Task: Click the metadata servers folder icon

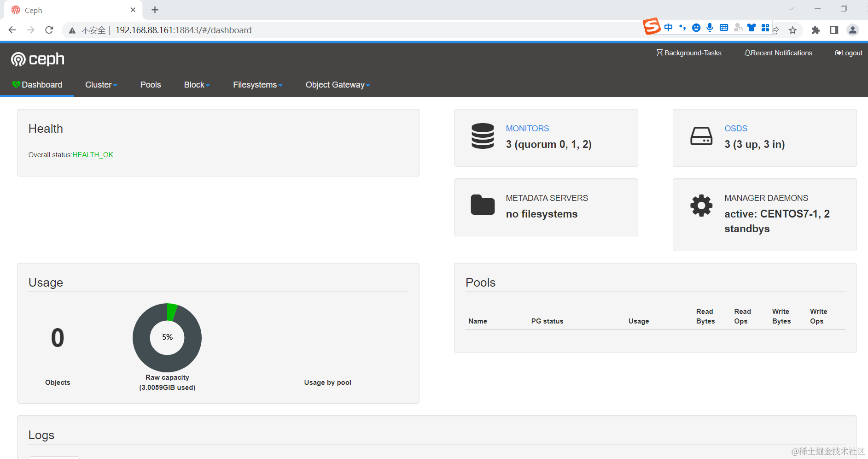Action: tap(483, 205)
